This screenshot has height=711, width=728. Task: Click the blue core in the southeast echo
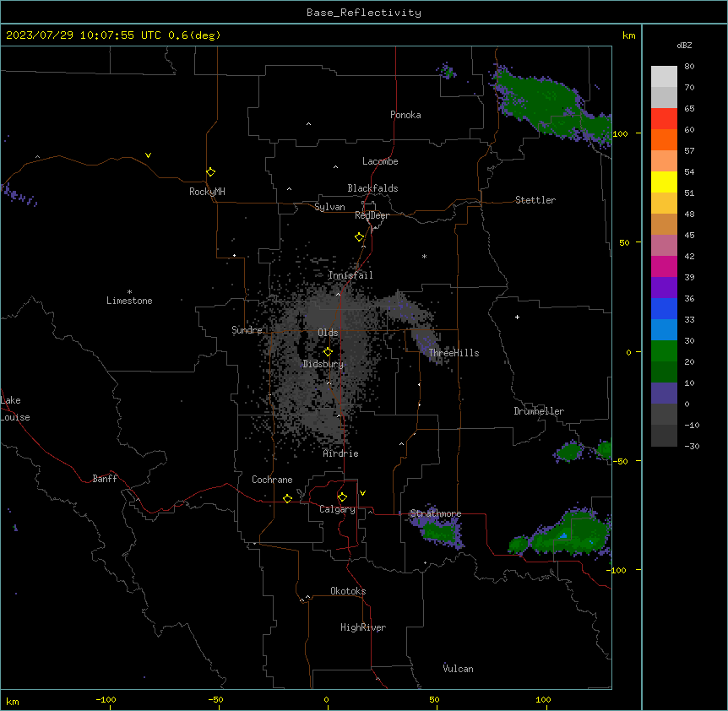point(563,536)
